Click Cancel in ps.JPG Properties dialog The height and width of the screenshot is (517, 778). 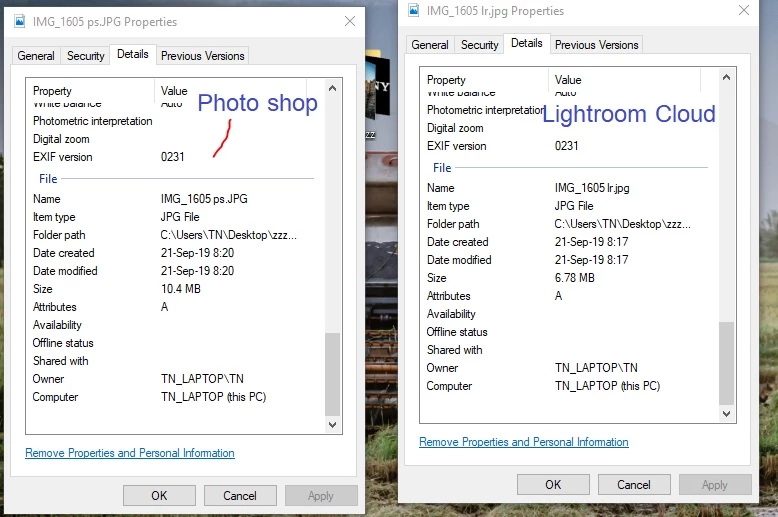tap(240, 496)
